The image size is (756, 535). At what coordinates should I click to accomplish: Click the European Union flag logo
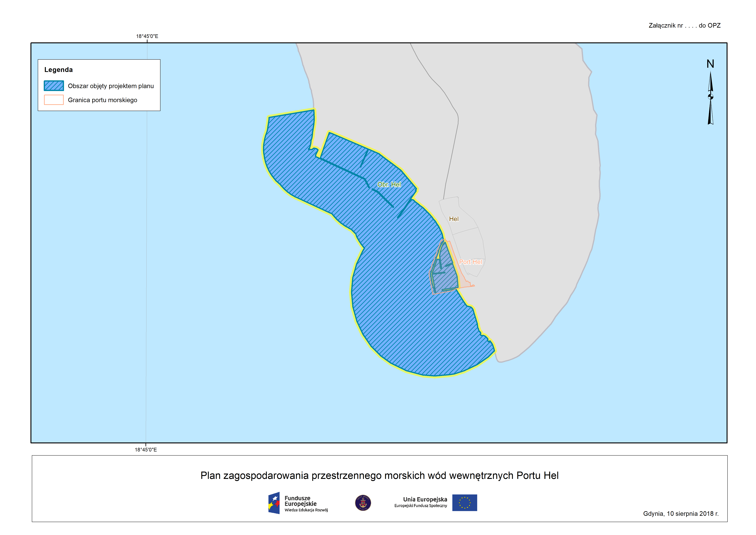pyautogui.click(x=465, y=503)
